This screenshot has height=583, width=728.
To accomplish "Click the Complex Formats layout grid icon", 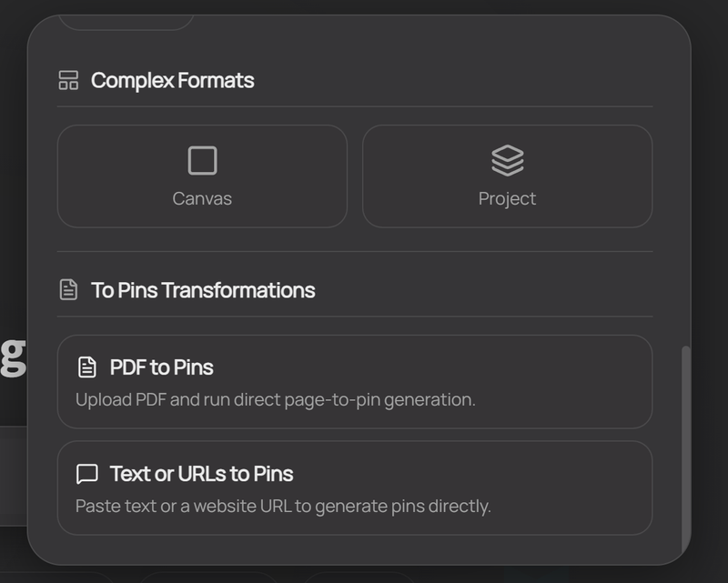I will (68, 80).
